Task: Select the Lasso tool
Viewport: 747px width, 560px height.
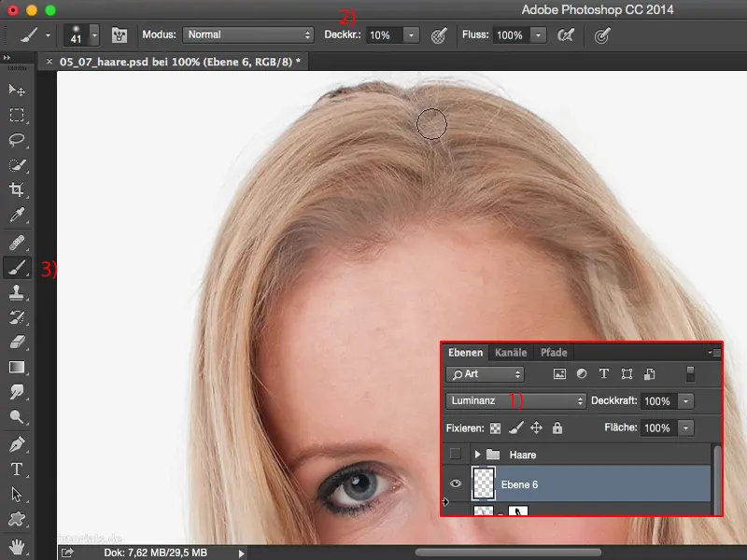Action: (17, 140)
